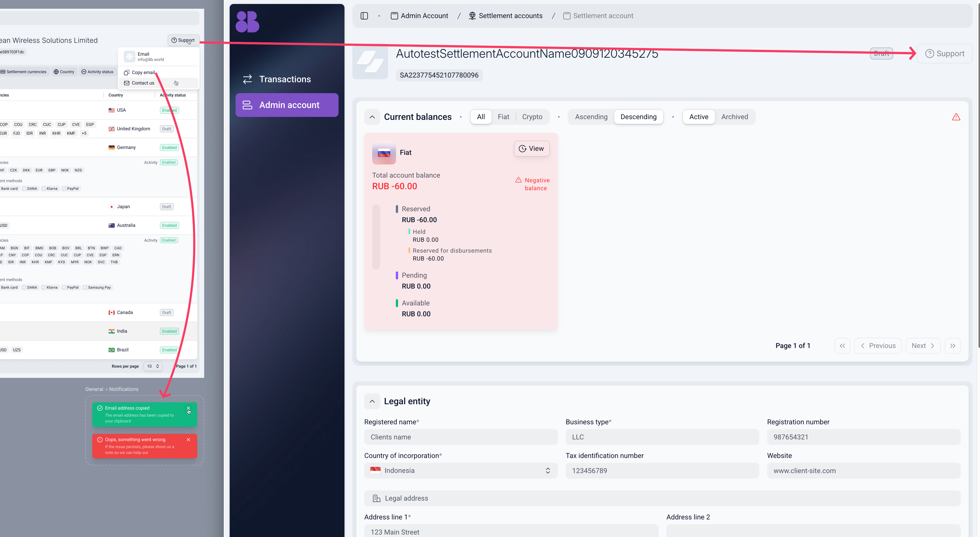The image size is (980, 537).
Task: Click the Klarna chip in first expanded row
Action: [50, 188]
